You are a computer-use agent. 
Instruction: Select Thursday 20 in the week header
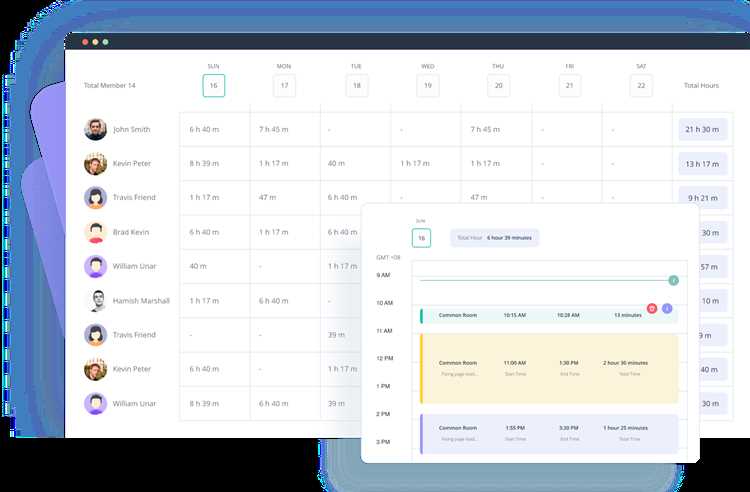tap(498, 86)
